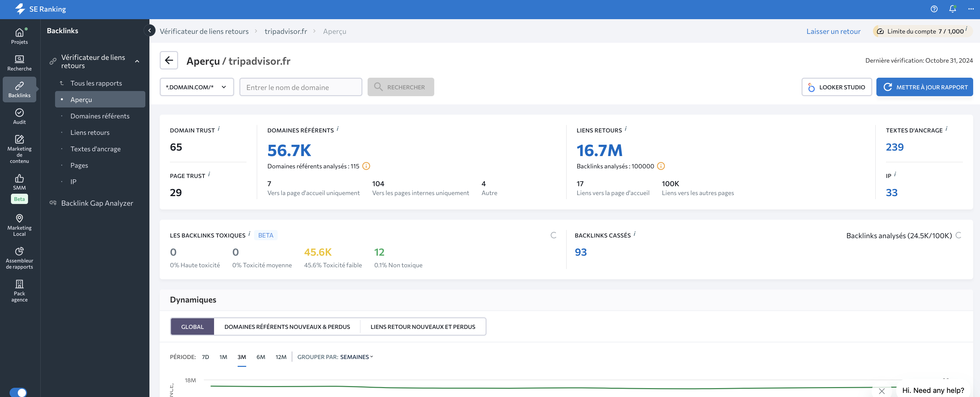Click the RECHERCHER button
The width and height of the screenshot is (980, 397).
(x=401, y=87)
